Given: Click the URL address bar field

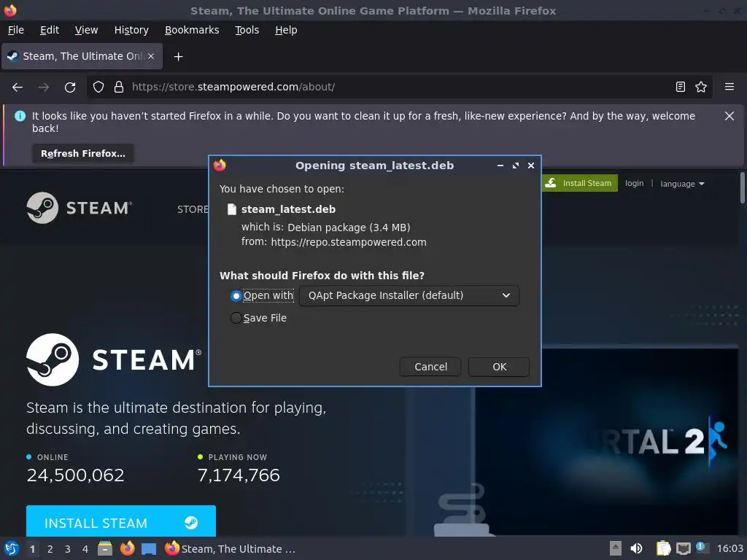Looking at the screenshot, I should tap(399, 87).
